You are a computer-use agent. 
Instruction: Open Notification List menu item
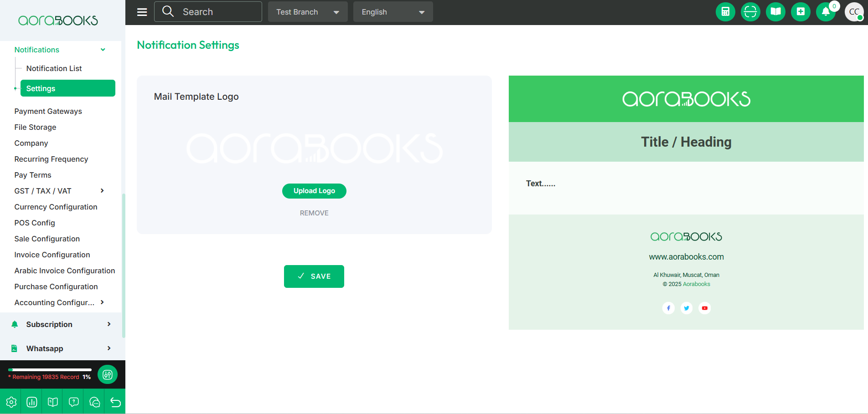point(54,68)
